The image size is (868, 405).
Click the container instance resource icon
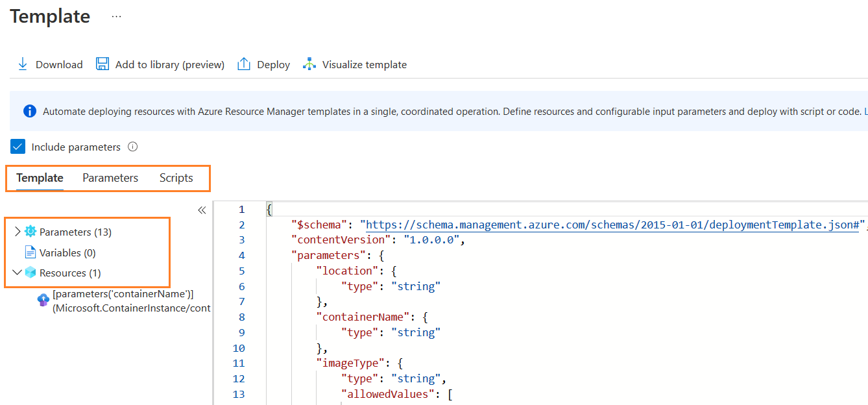[43, 300]
